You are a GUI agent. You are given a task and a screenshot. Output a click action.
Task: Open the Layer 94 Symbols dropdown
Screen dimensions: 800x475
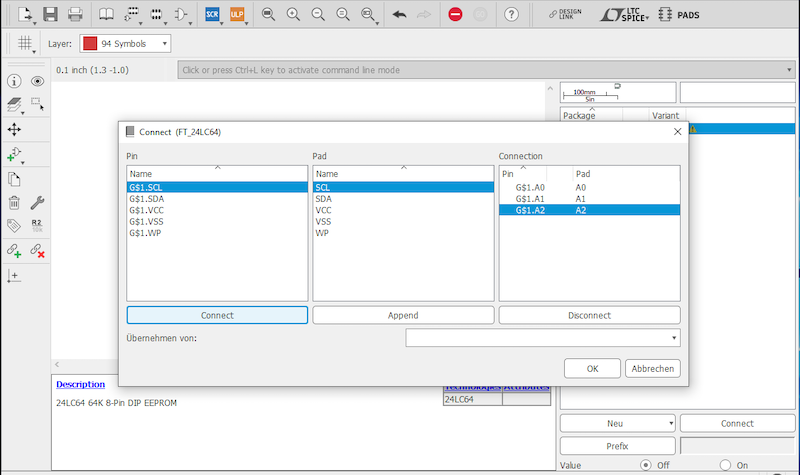125,44
